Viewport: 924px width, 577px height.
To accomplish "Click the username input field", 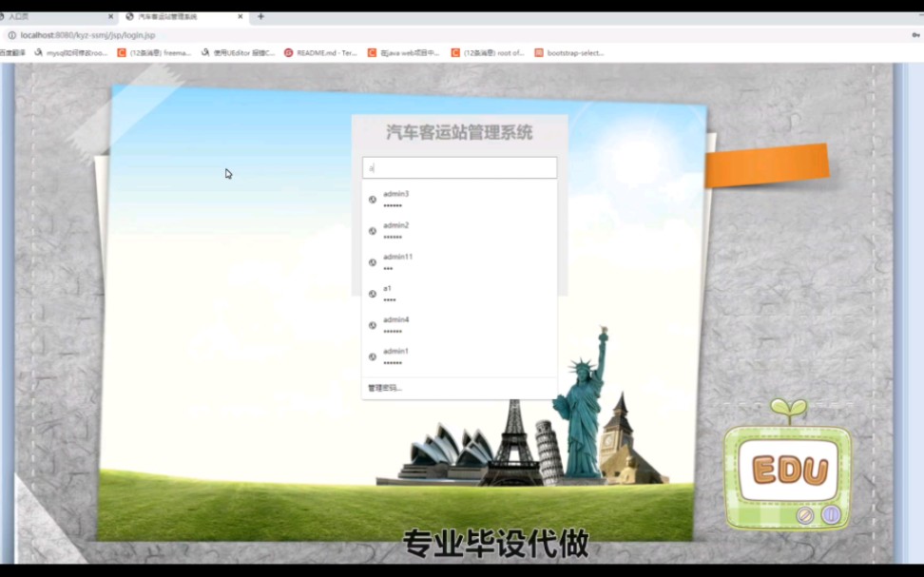I will (459, 167).
